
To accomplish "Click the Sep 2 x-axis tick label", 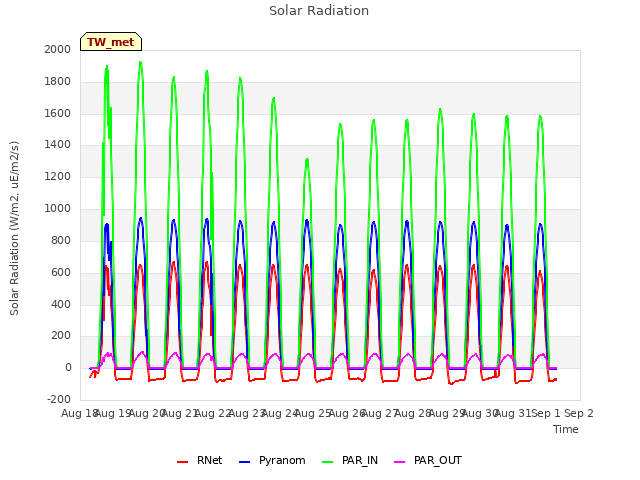I will pos(579,413).
